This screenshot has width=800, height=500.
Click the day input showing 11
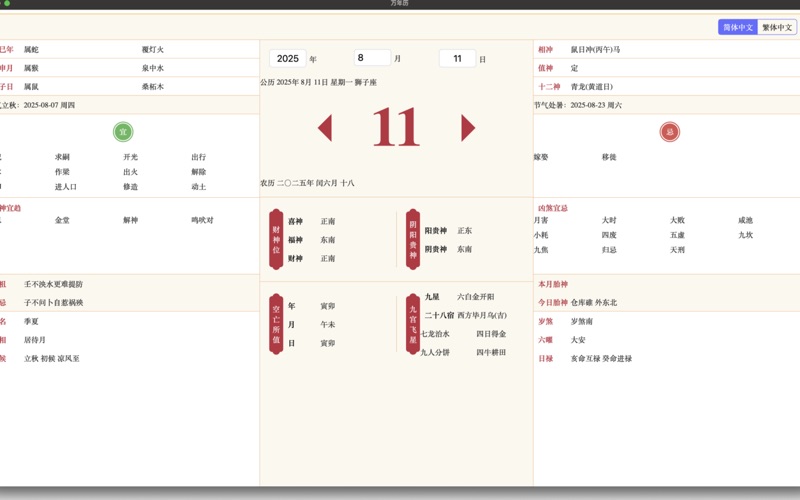tap(458, 59)
